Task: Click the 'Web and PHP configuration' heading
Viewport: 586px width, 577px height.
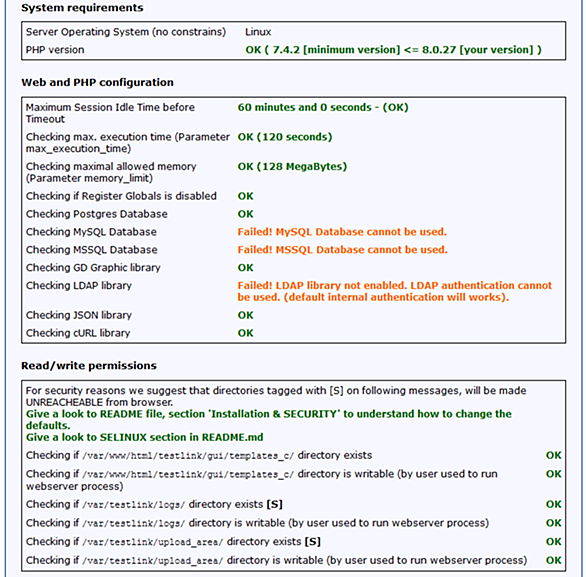Action: click(98, 83)
